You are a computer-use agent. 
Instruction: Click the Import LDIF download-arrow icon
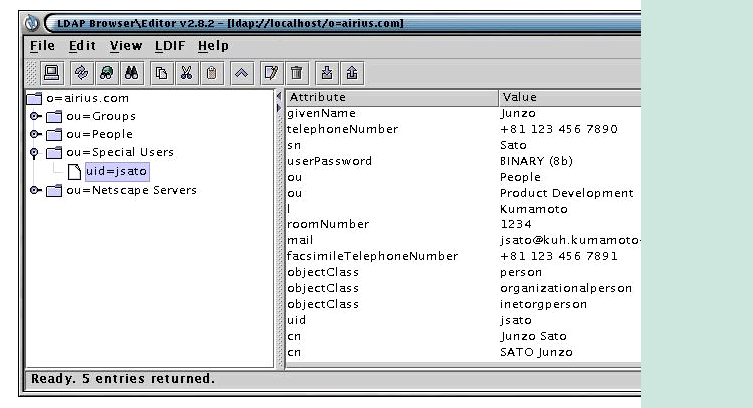327,73
